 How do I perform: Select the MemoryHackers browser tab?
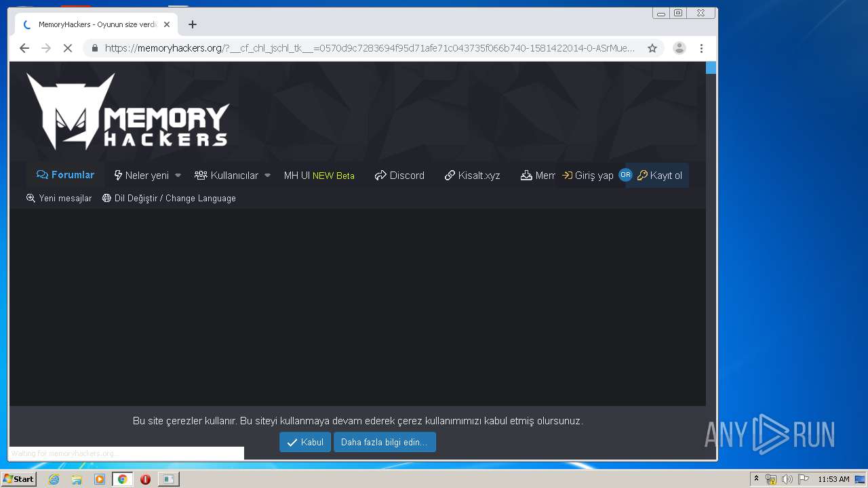point(96,24)
